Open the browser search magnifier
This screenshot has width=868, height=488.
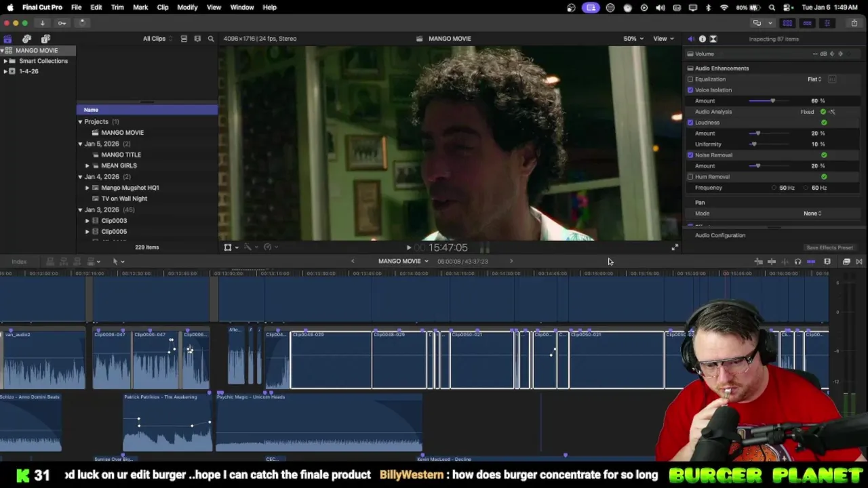[211, 39]
